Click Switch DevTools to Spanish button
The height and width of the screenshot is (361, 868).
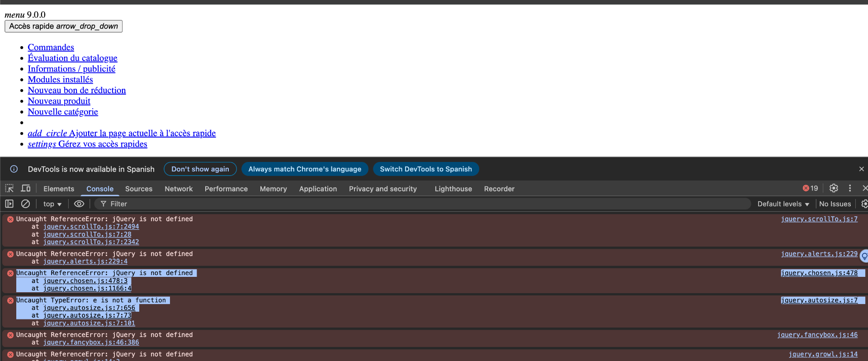[426, 169]
